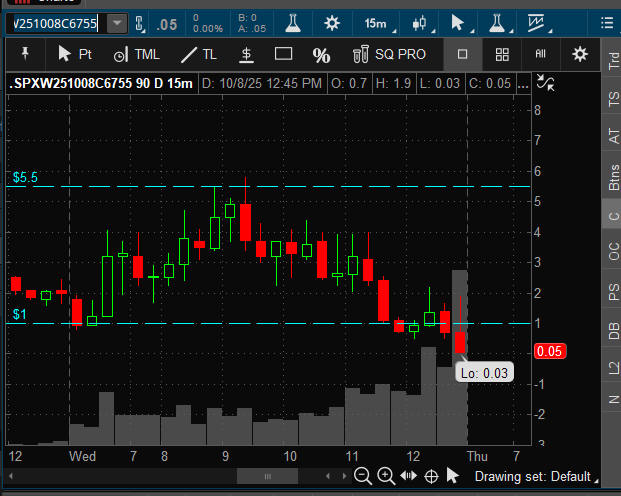Viewport: 621px width, 496px height.
Task: Click the scrollbar far-left arrow
Action: pyautogui.click(x=11, y=476)
